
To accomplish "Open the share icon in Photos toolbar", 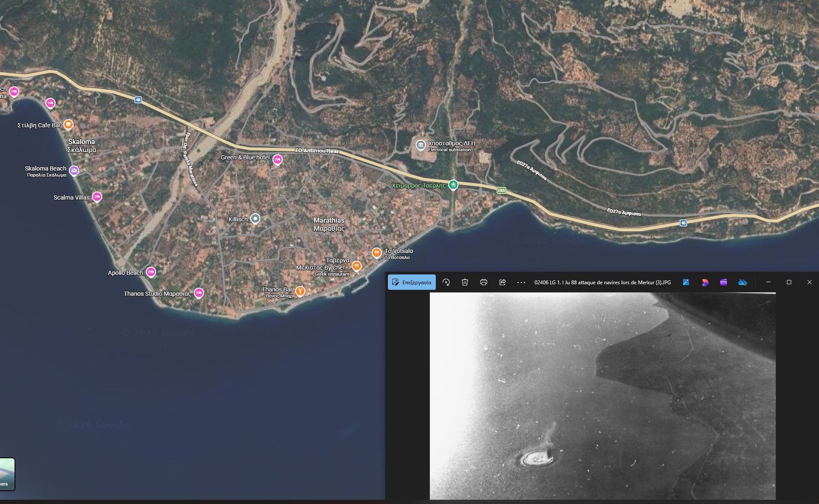I will [503, 282].
